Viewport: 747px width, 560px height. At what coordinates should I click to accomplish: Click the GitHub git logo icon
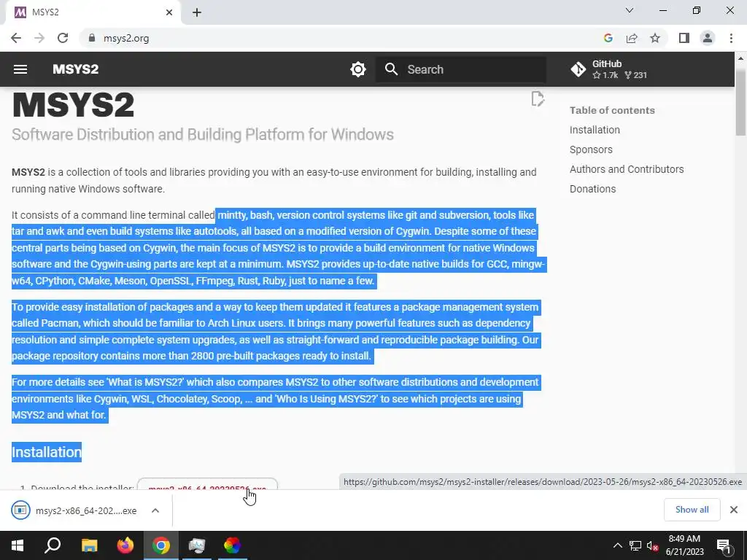[578, 69]
